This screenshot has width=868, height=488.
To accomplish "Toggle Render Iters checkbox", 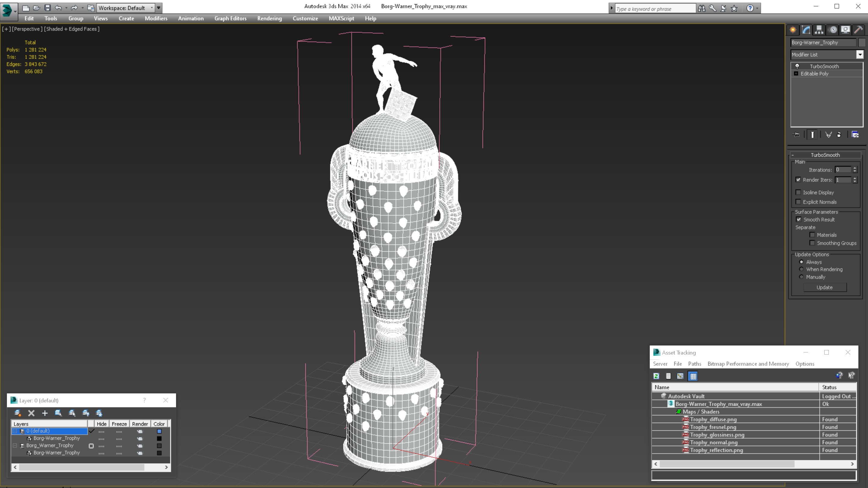I will pyautogui.click(x=798, y=180).
